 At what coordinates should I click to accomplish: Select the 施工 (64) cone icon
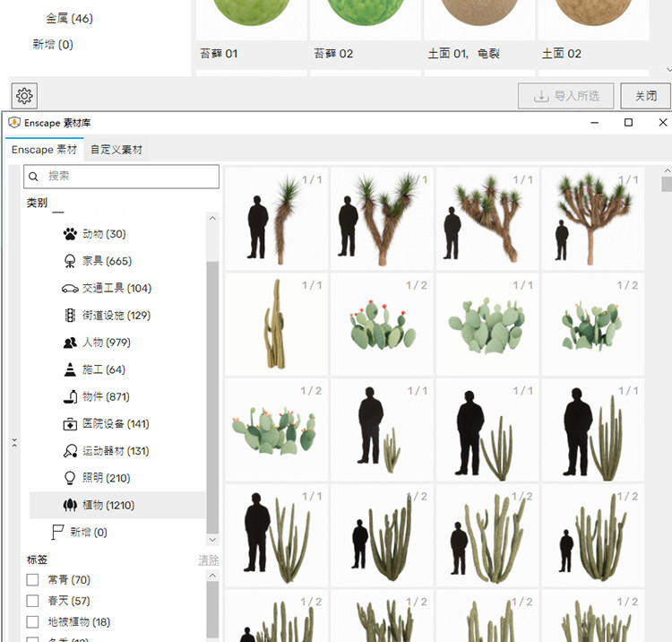coord(70,369)
